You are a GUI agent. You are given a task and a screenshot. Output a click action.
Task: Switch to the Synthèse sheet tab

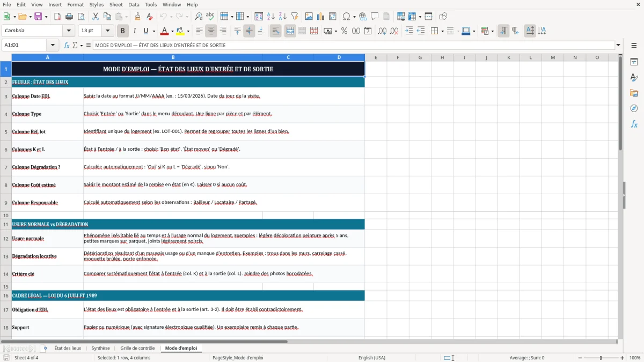coord(100,349)
